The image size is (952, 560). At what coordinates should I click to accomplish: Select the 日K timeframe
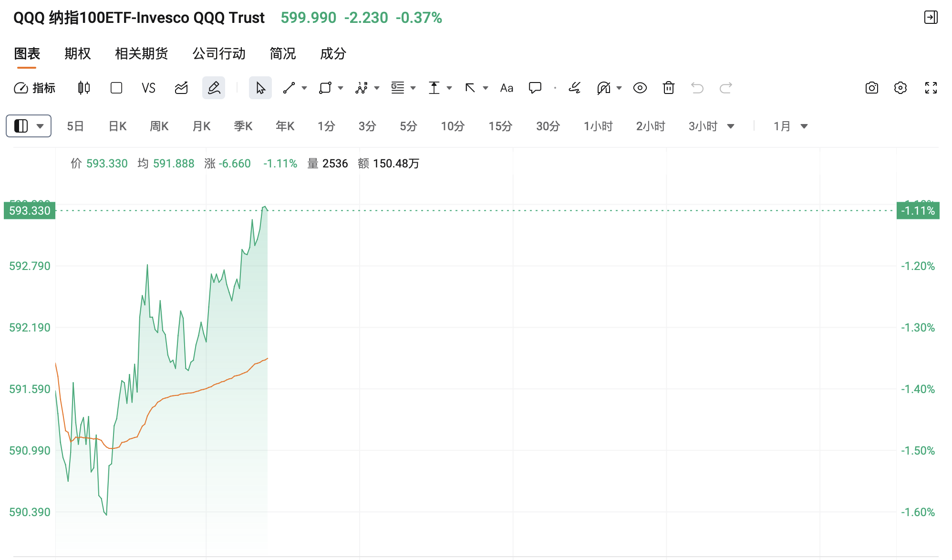tap(117, 126)
